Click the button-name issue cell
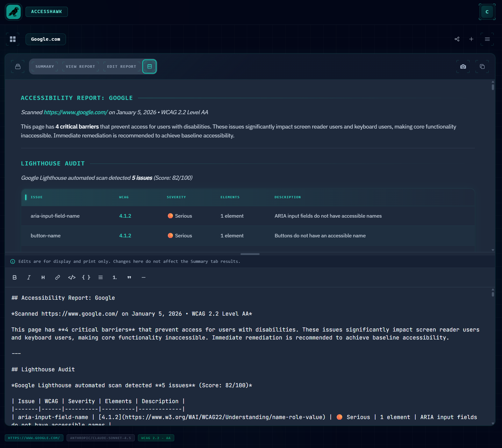This screenshot has width=502, height=448. click(46, 236)
